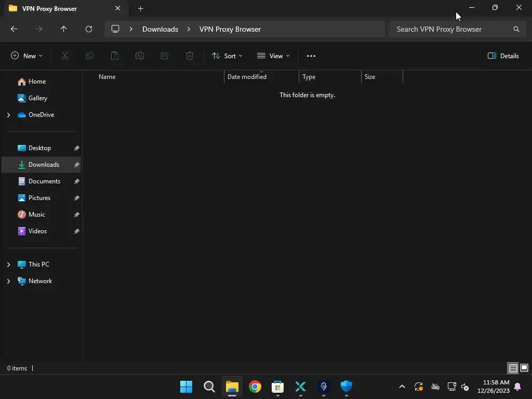Click pin icon next to Videos
The height and width of the screenshot is (399, 532).
(77, 231)
